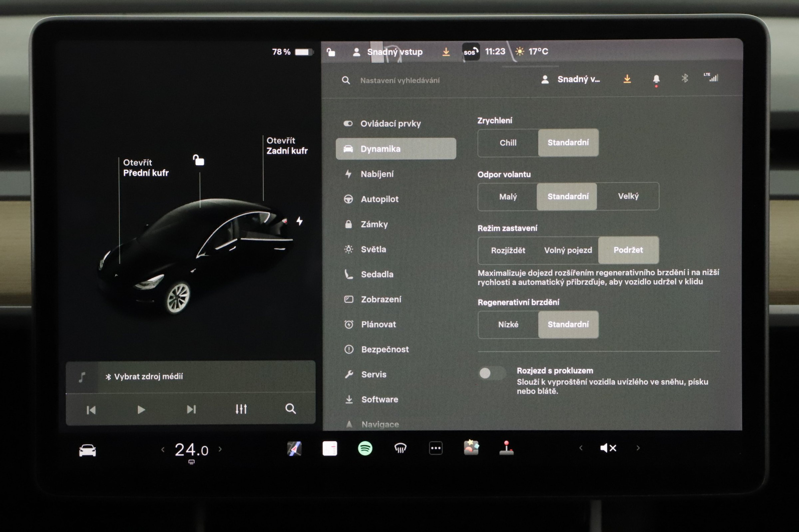Open the audio equalizer settings icon
This screenshot has height=532, width=799.
coord(241,409)
